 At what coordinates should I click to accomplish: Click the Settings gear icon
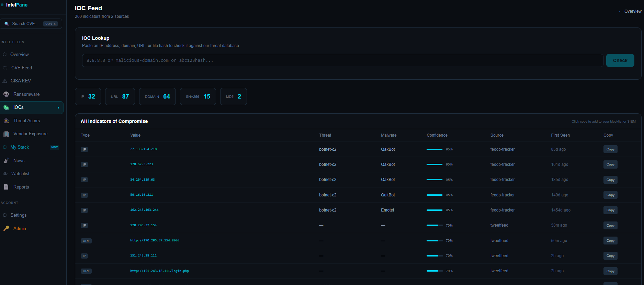click(5, 215)
